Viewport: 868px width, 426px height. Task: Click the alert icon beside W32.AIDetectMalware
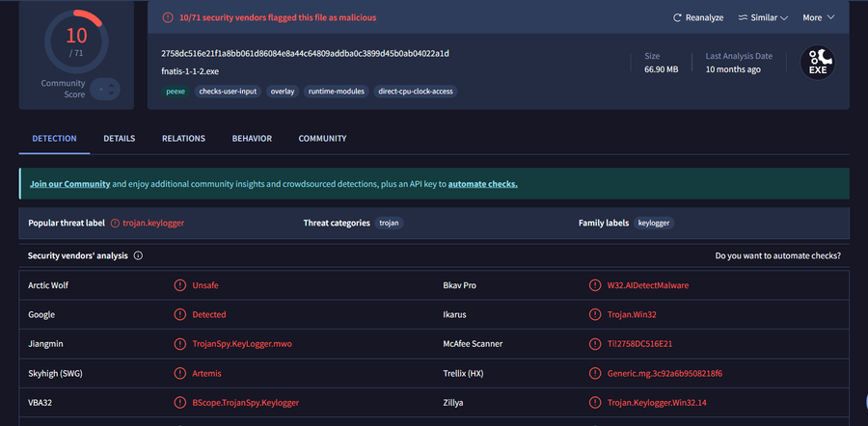coord(594,285)
